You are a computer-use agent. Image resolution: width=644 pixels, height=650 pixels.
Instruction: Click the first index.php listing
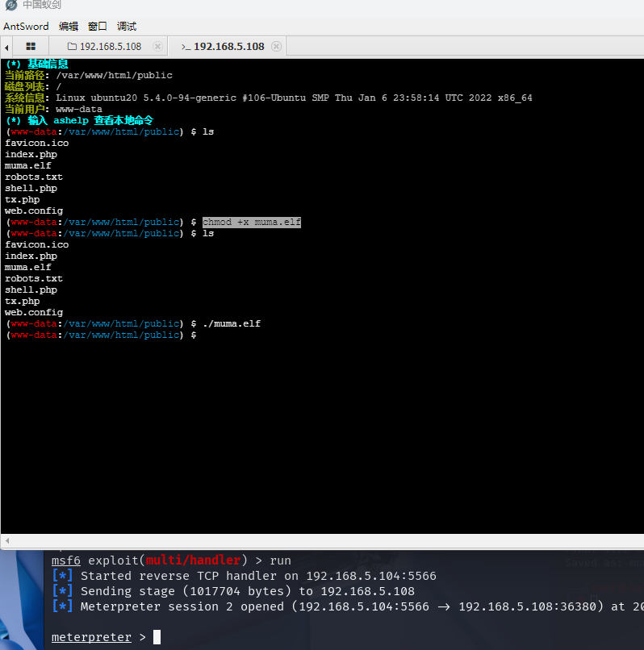tap(31, 154)
